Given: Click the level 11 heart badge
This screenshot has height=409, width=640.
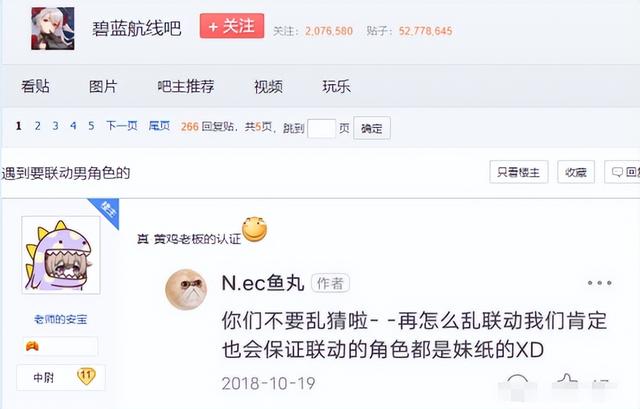Looking at the screenshot, I should 86,376.
